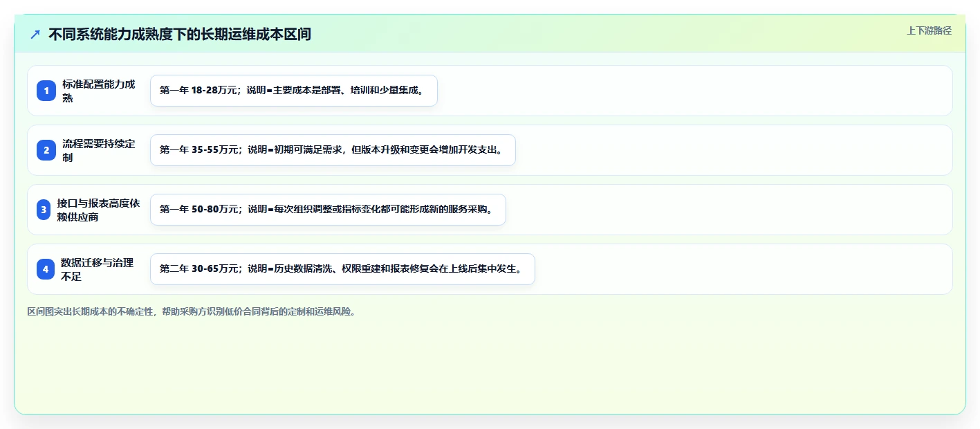Image resolution: width=980 pixels, height=429 pixels.
Task: Click the number 2 step badge
Action: (x=46, y=150)
